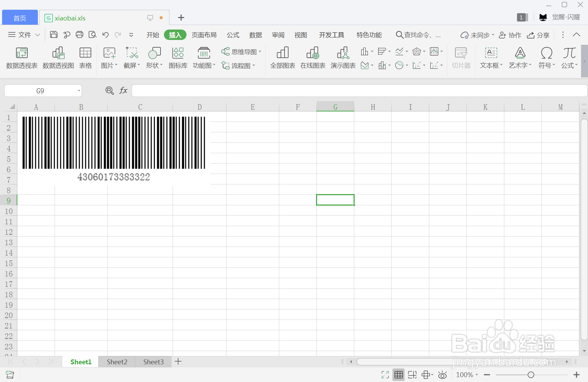Select the barcode image 43060173383322

(x=114, y=148)
